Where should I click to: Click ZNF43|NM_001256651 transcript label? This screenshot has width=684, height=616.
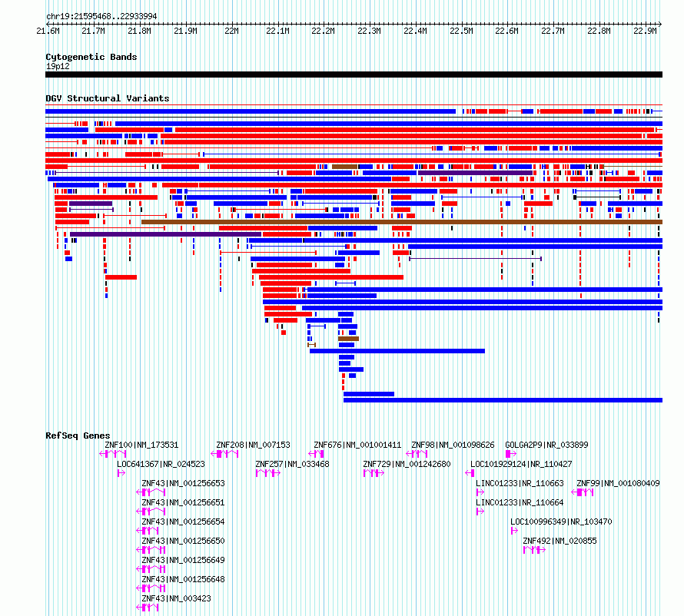[x=183, y=502]
